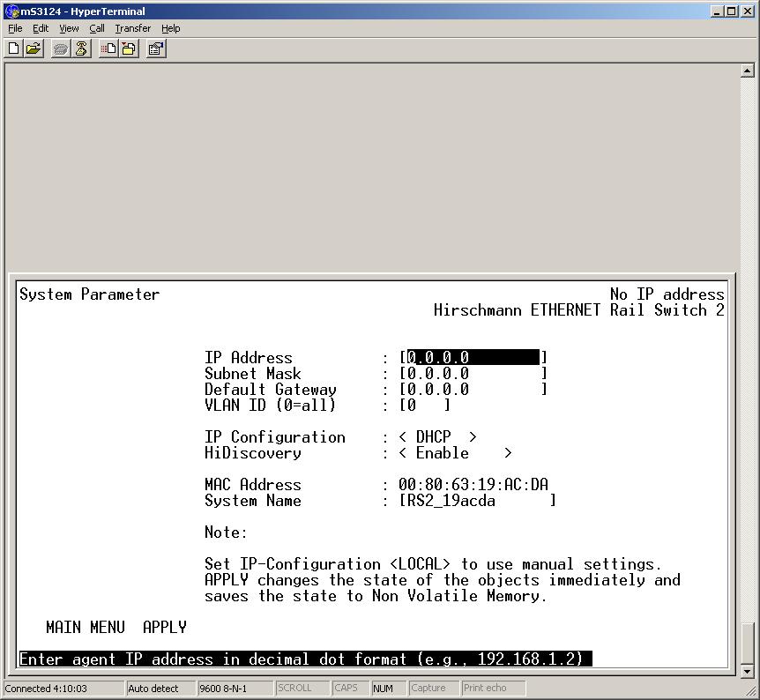Screen dimensions: 760x700
Task: Click the scrollbar up arrow
Action: pos(748,71)
